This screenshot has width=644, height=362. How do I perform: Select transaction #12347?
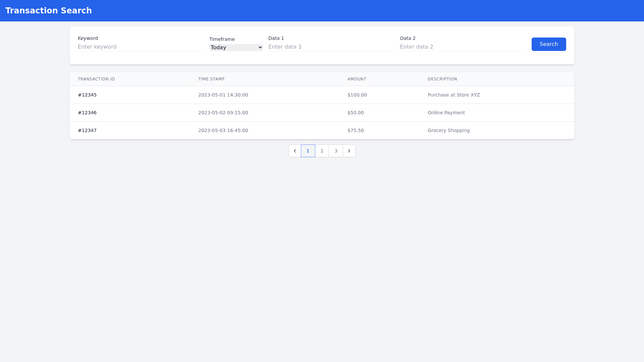87,130
